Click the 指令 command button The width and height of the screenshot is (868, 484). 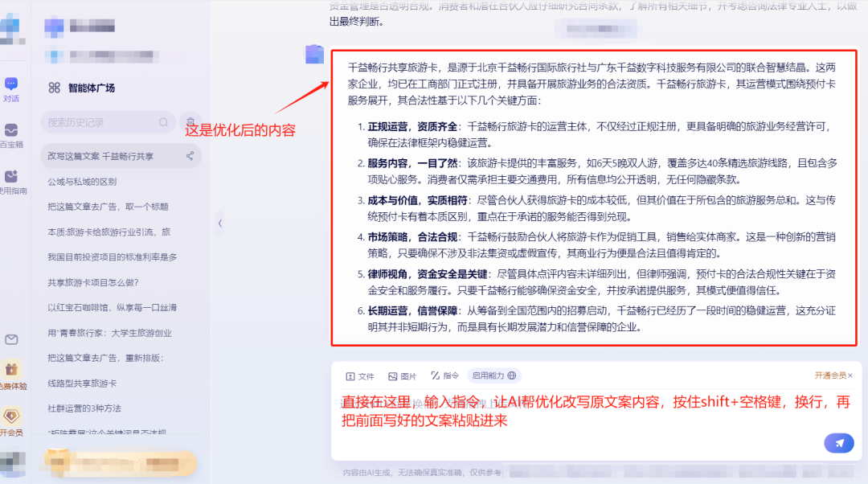tap(445, 375)
